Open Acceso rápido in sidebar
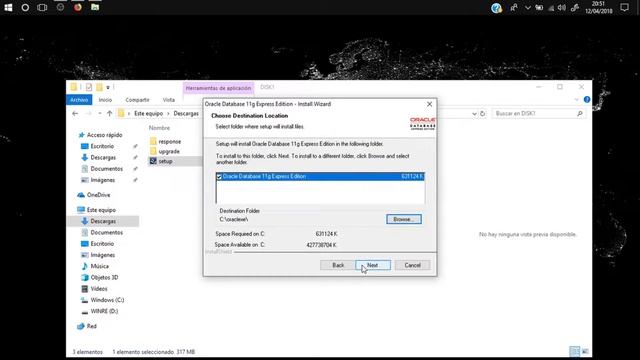This screenshot has width=640, height=360. [104, 135]
